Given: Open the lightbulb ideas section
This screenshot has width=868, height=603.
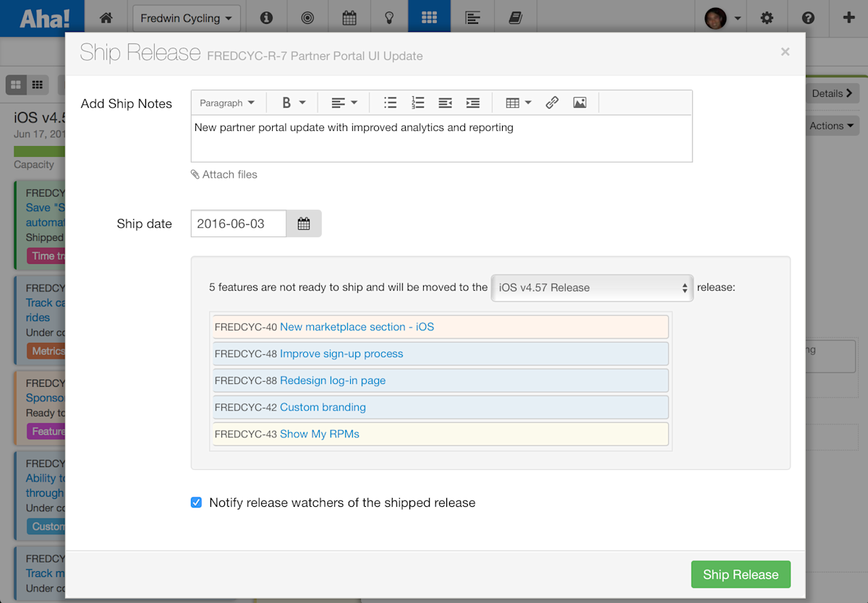Looking at the screenshot, I should [389, 18].
